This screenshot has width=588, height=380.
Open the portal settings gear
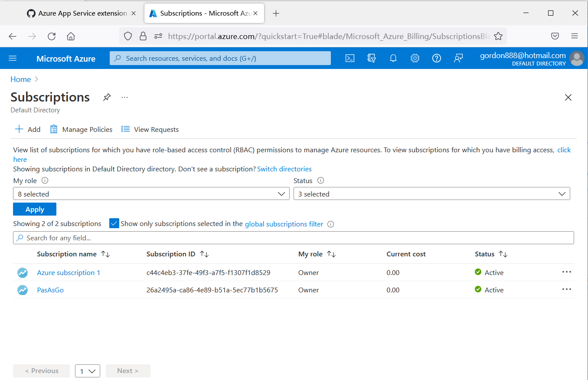click(415, 58)
